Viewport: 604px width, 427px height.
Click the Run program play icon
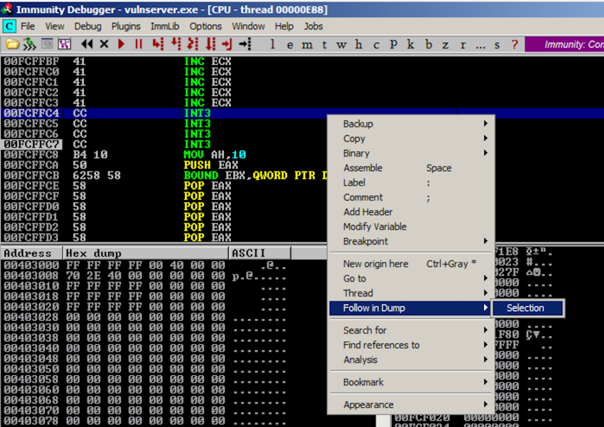pos(122,44)
